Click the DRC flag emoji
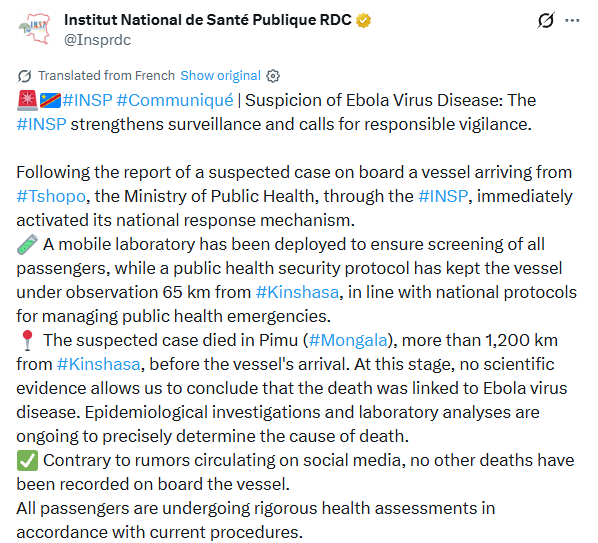The height and width of the screenshot is (543, 598). click(x=50, y=101)
